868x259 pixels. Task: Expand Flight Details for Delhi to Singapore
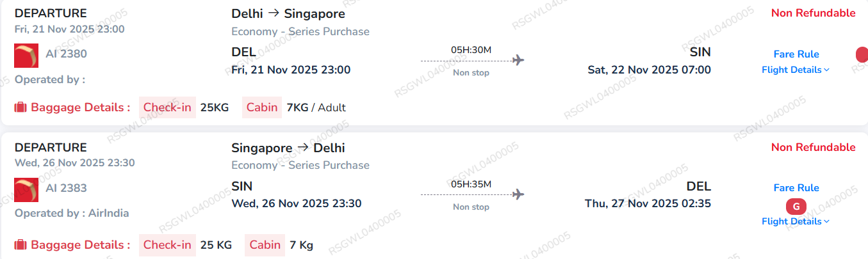coord(795,70)
